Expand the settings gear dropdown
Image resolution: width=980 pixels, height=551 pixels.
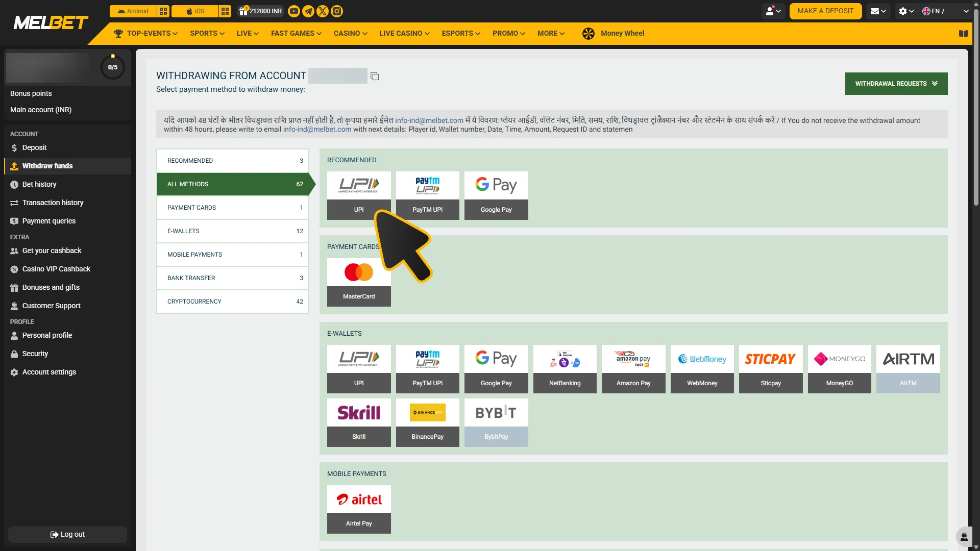pos(906,11)
